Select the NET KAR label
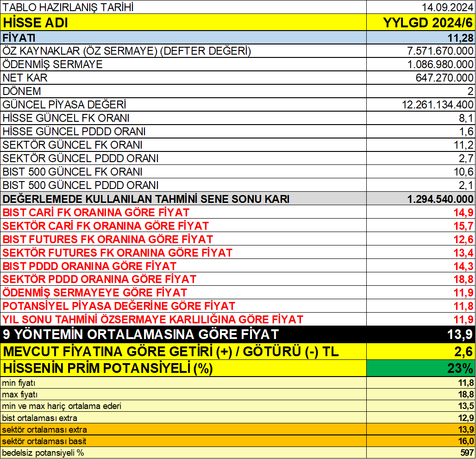 point(25,78)
